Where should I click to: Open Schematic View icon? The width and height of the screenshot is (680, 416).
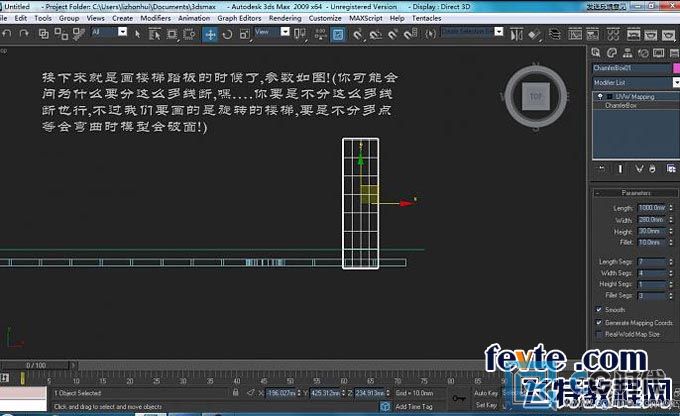point(592,34)
